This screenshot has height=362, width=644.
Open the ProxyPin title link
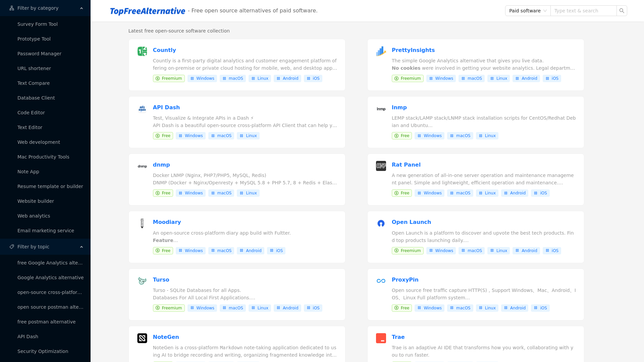point(405,280)
